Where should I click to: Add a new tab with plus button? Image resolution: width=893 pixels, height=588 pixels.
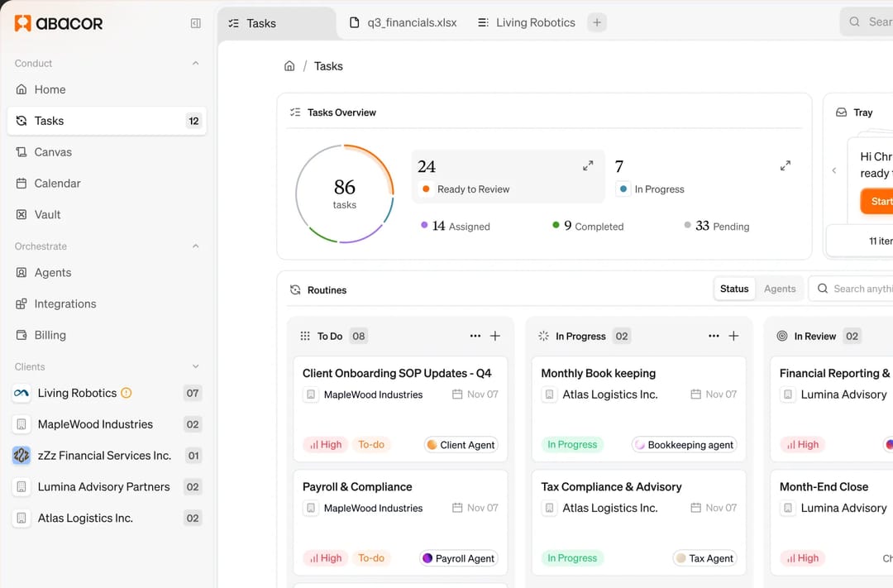click(x=597, y=23)
